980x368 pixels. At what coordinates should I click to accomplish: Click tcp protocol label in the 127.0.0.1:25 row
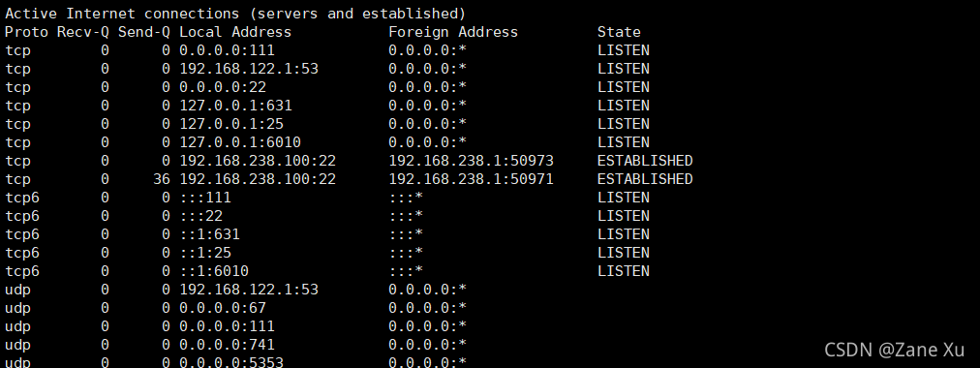click(17, 124)
